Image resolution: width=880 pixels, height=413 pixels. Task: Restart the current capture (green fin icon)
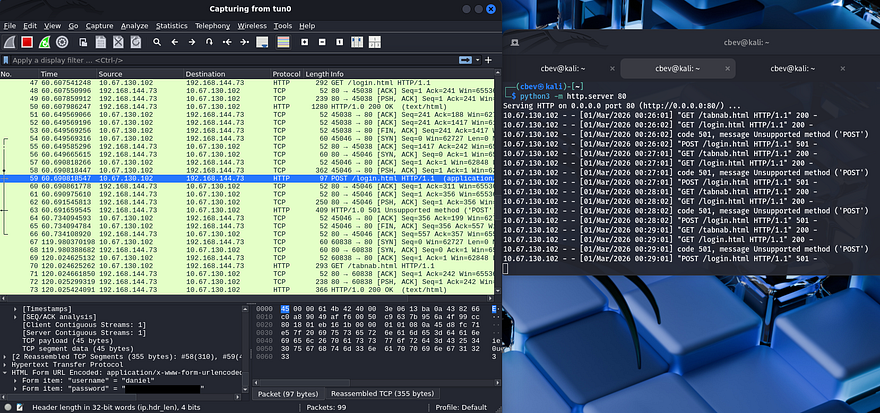coord(44,42)
